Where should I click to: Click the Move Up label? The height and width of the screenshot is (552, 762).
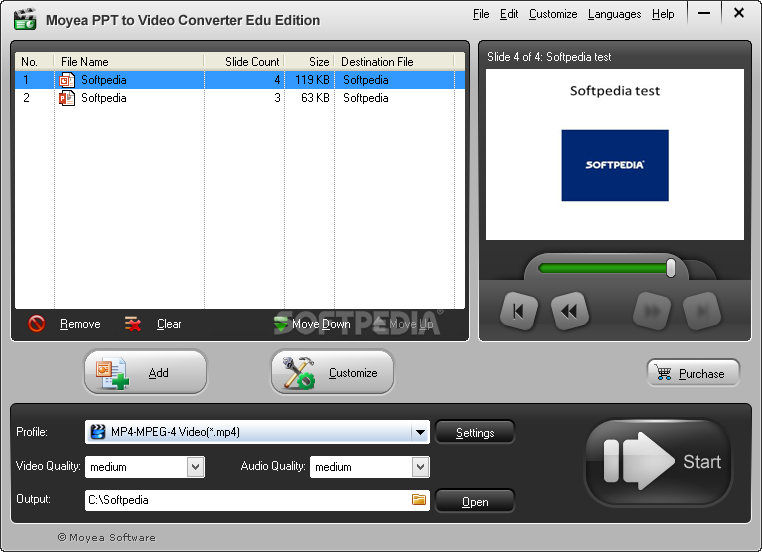411,324
